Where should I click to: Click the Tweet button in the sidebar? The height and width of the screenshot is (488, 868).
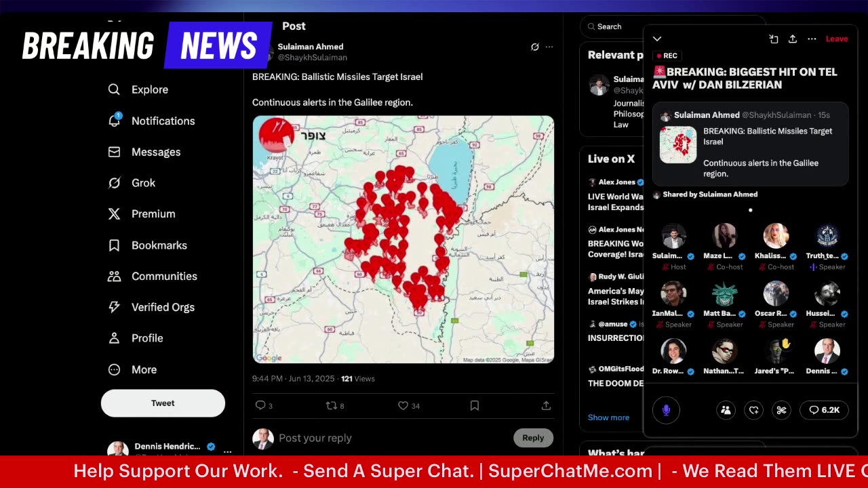163,403
